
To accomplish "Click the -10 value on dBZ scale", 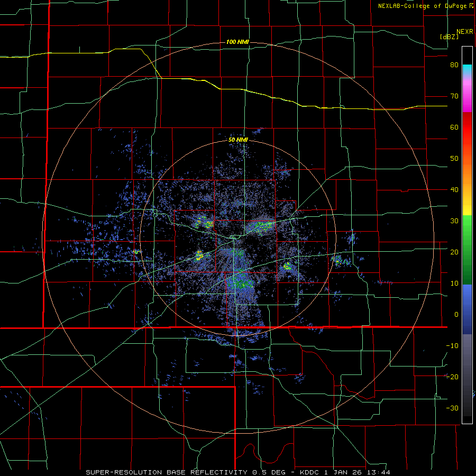I will (452, 345).
